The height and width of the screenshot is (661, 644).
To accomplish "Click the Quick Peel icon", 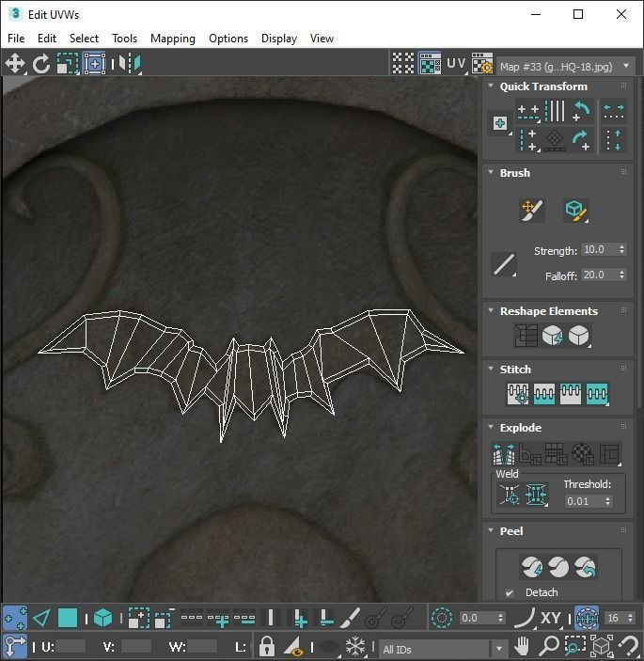I will click(531, 567).
